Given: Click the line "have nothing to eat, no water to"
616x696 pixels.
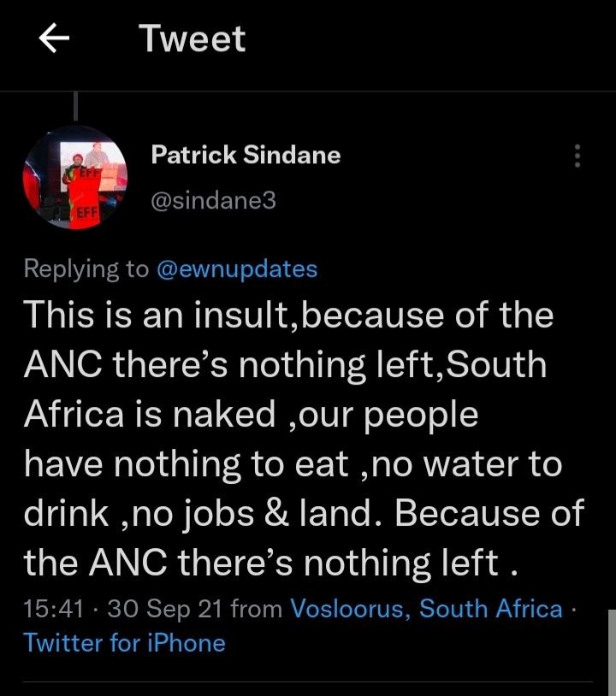Looking at the screenshot, I should (293, 464).
